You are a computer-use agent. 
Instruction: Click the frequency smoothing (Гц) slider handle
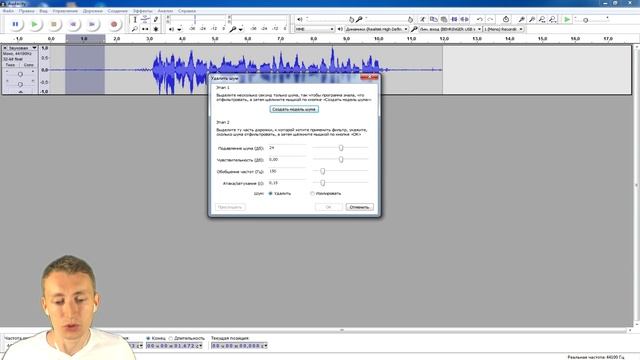pyautogui.click(x=322, y=171)
